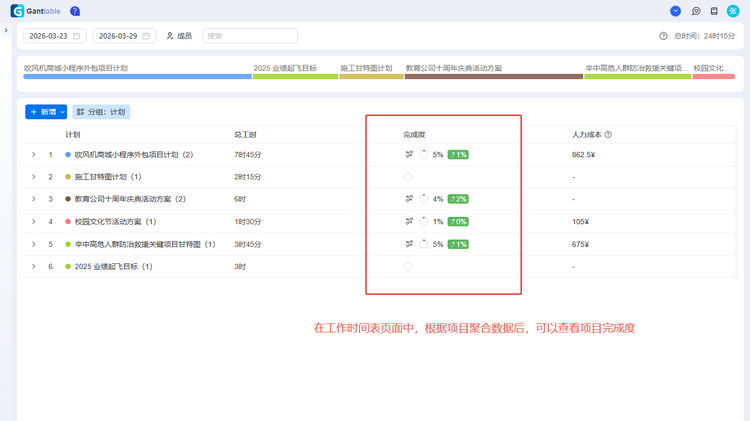Viewport: 750px width, 421px height.
Task: Open the chat messages icon
Action: point(696,11)
